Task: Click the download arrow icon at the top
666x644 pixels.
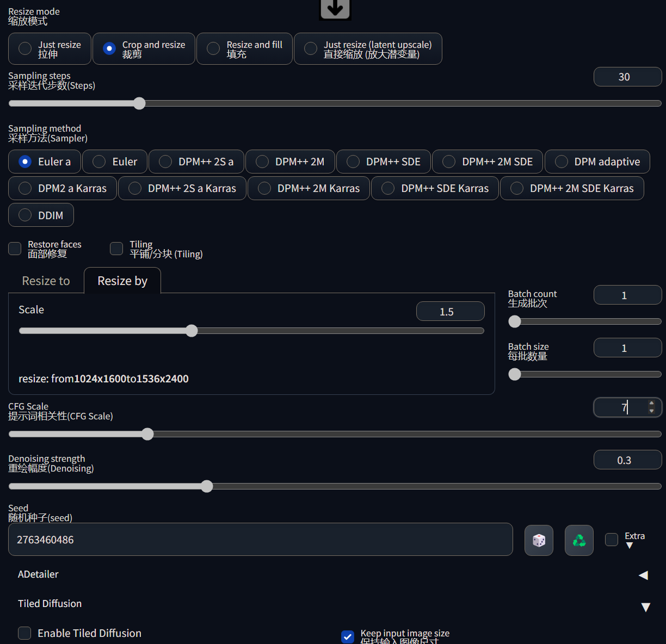Action: pyautogui.click(x=335, y=8)
